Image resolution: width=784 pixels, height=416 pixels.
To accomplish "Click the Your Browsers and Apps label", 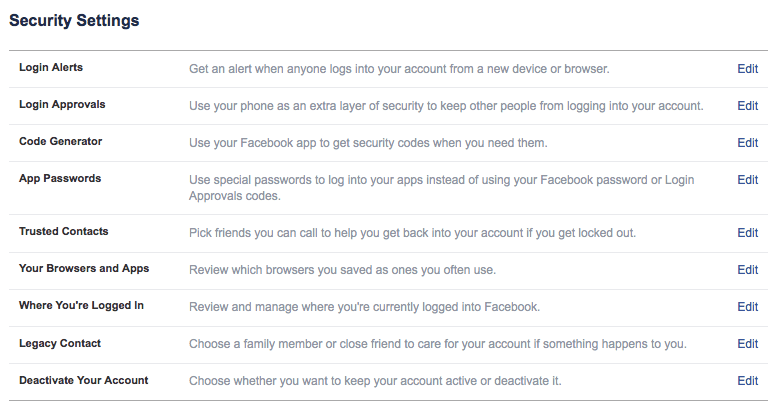I will 84,269.
